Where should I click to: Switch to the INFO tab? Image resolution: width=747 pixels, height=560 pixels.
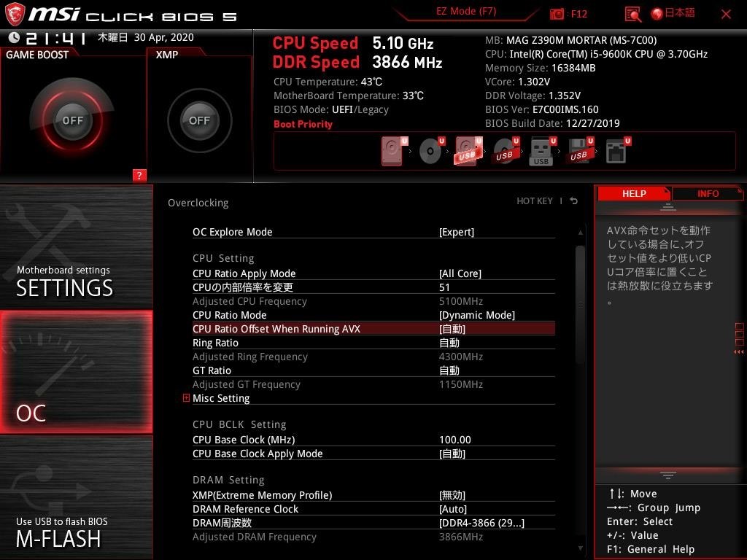(708, 194)
